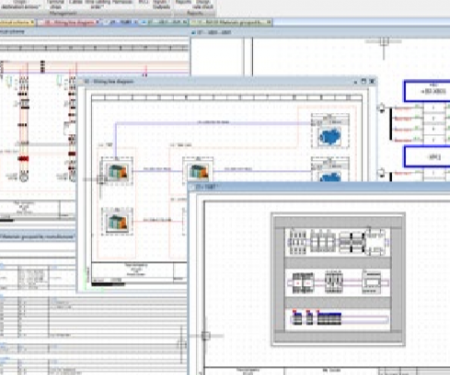Maximize the Wiring line diagram window
450x375 pixels.
coord(364,81)
